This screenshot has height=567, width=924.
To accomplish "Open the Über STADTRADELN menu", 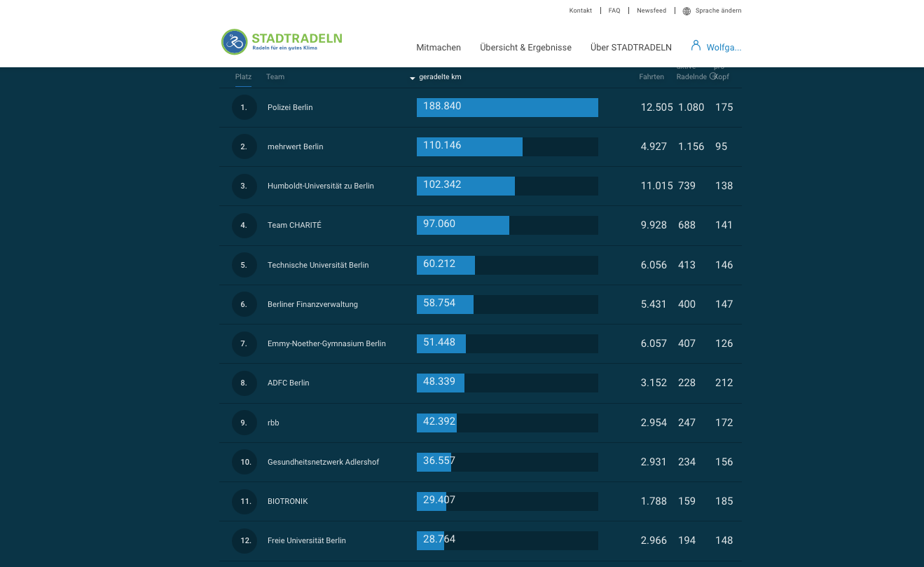I will (x=631, y=48).
